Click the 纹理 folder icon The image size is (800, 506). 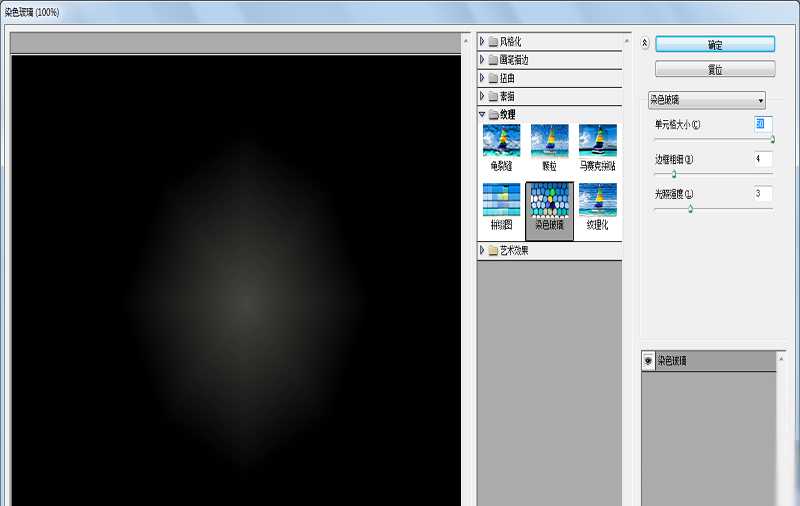click(x=493, y=115)
